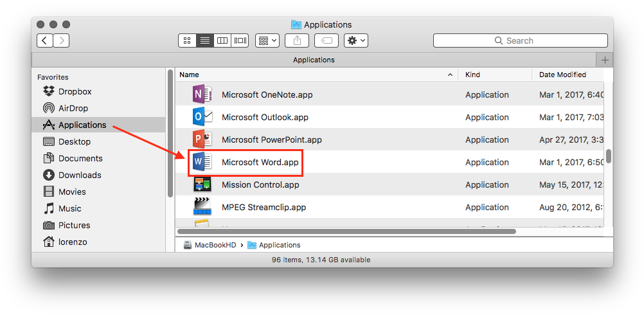Click the Downloads arrow icon in sidebar
Viewport: 644px width, 315px height.
(x=48, y=175)
